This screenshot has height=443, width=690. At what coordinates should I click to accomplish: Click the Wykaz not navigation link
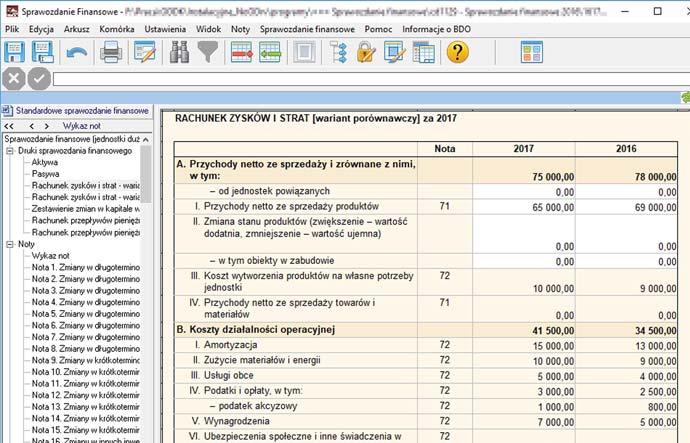pyautogui.click(x=81, y=126)
